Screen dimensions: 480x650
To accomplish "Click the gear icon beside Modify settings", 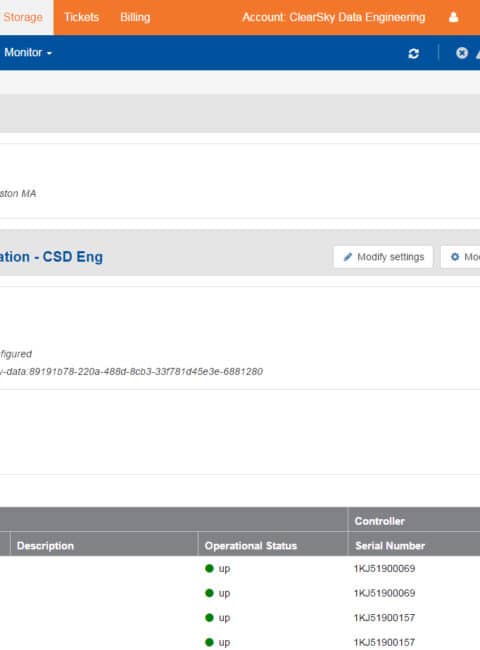I will pyautogui.click(x=455, y=257).
